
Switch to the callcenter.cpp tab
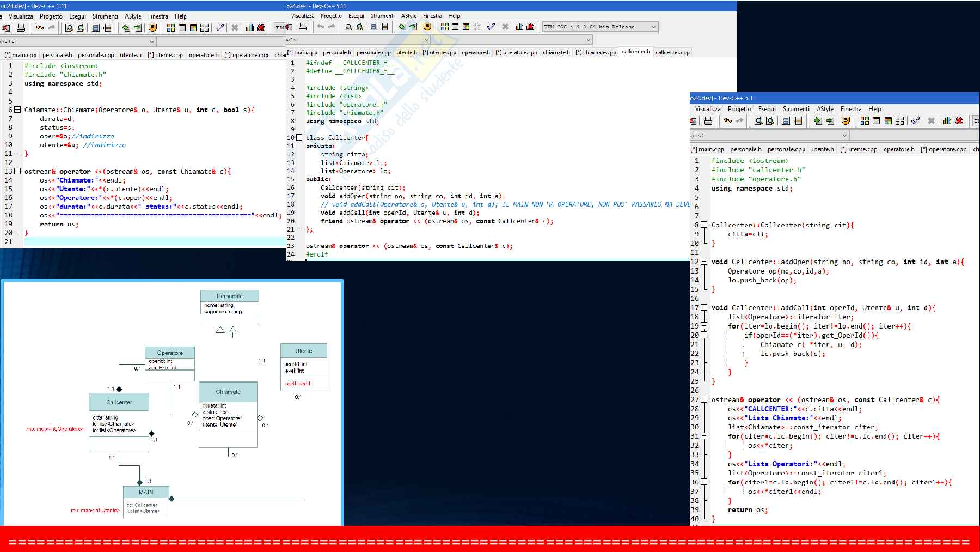[x=672, y=52]
